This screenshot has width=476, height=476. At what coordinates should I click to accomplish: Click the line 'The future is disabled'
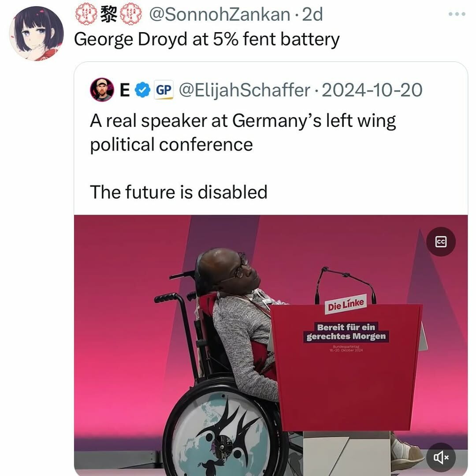tap(178, 192)
